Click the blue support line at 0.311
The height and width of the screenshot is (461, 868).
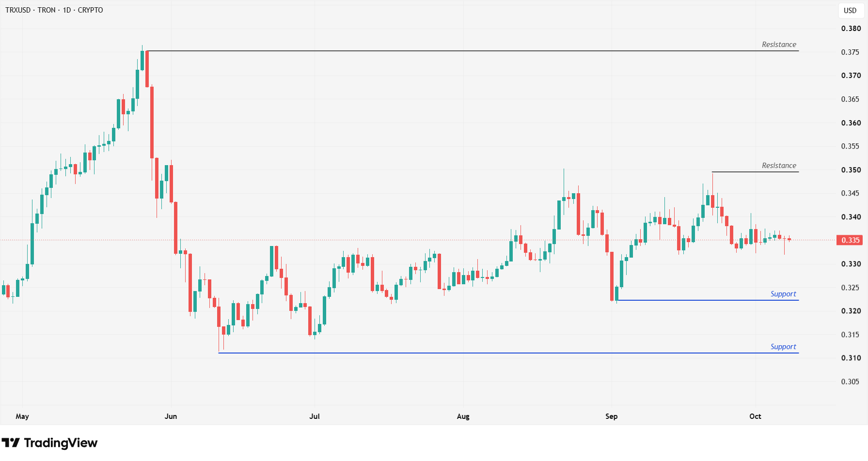pyautogui.click(x=508, y=353)
